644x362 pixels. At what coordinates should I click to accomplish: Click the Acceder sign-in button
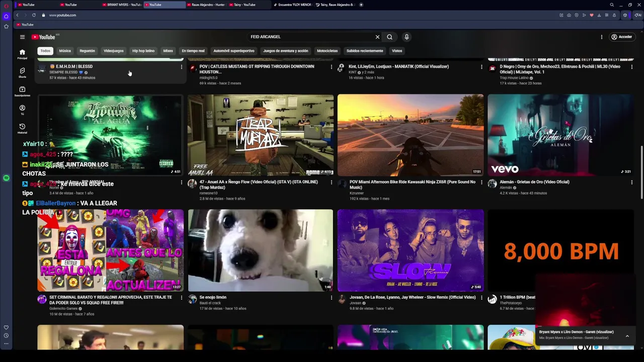[x=622, y=37]
